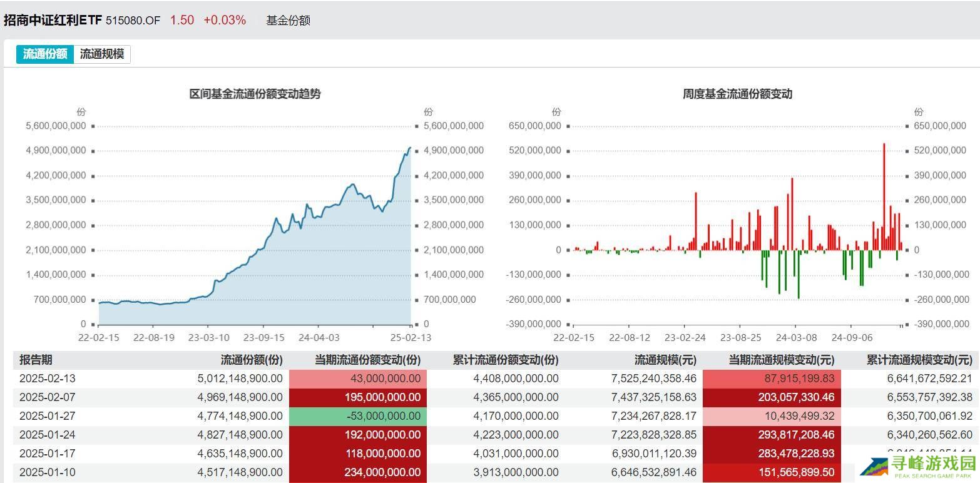The height and width of the screenshot is (483, 980).
Task: Click the 43,000,000.00 share change cell
Action: 358,379
